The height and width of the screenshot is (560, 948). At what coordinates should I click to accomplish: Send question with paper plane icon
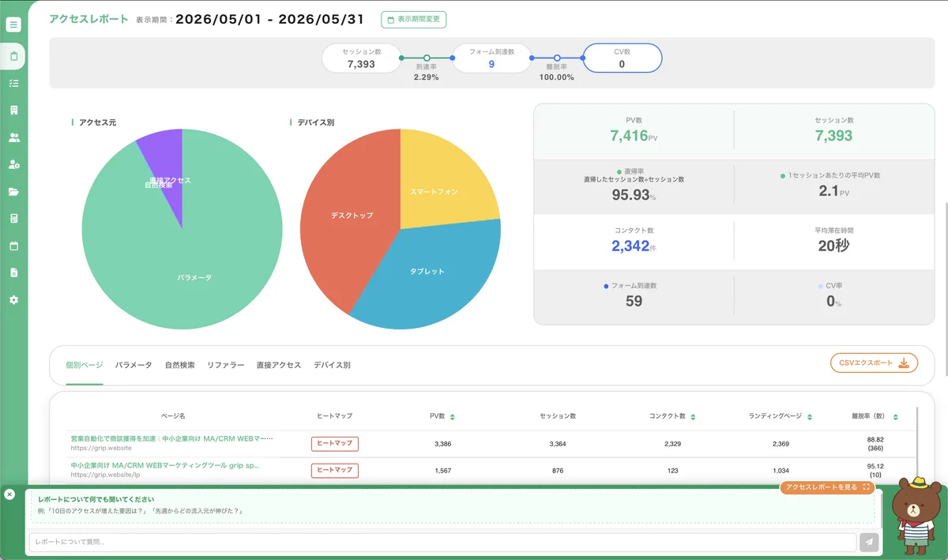pyautogui.click(x=869, y=542)
